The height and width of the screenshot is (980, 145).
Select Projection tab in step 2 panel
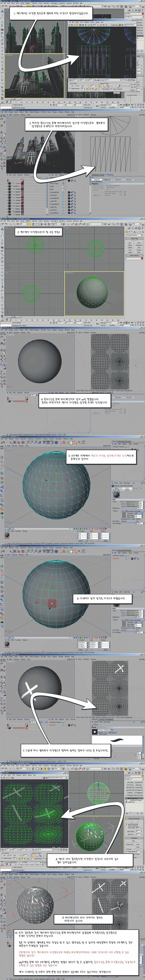118,180
